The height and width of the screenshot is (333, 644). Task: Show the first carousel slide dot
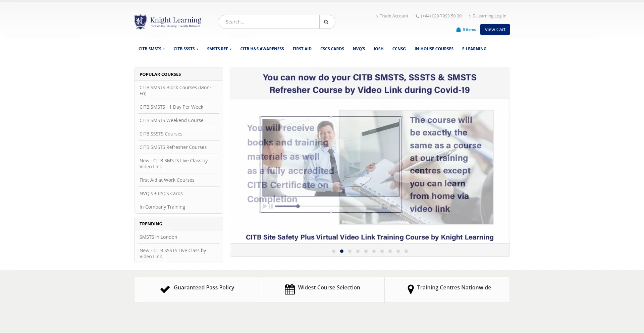tap(334, 251)
